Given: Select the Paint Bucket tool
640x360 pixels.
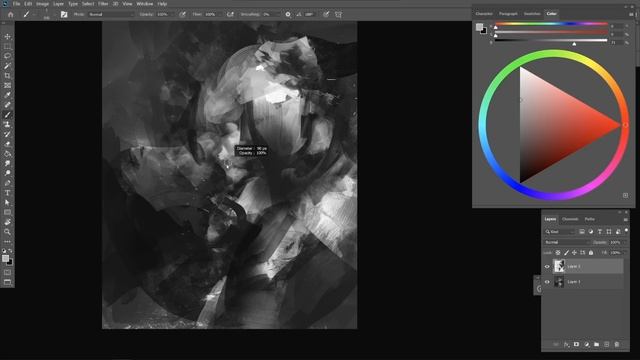Looking at the screenshot, I should pyautogui.click(x=7, y=154).
